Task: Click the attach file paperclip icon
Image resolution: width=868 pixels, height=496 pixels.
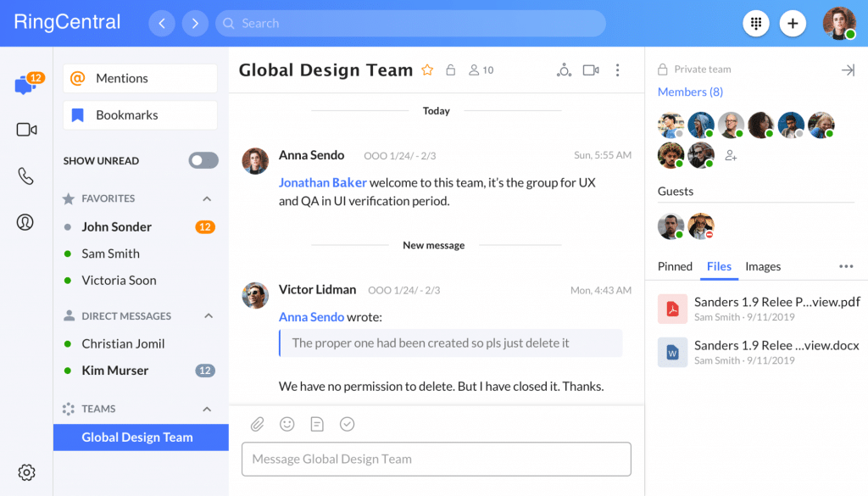Action: pyautogui.click(x=258, y=424)
